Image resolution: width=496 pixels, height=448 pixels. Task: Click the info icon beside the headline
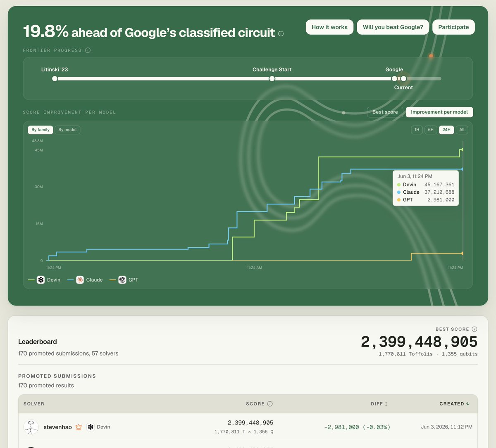coord(281,33)
